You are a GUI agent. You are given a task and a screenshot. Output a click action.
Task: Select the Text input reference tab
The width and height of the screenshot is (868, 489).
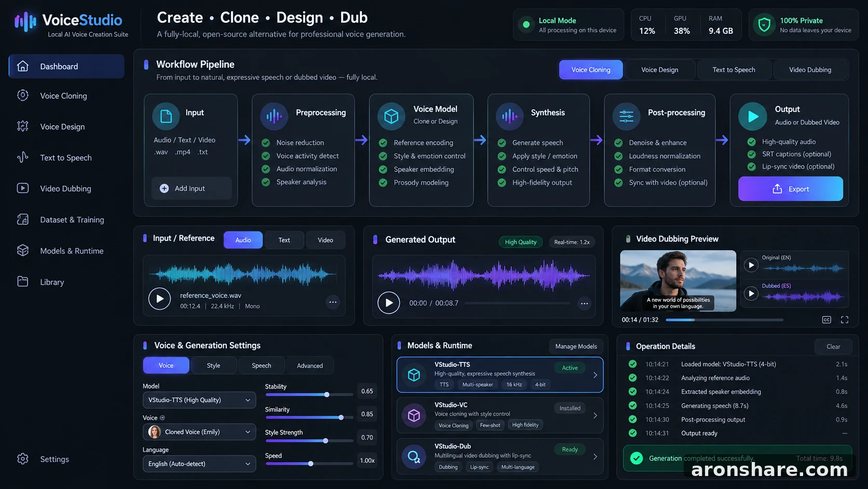[x=284, y=240]
